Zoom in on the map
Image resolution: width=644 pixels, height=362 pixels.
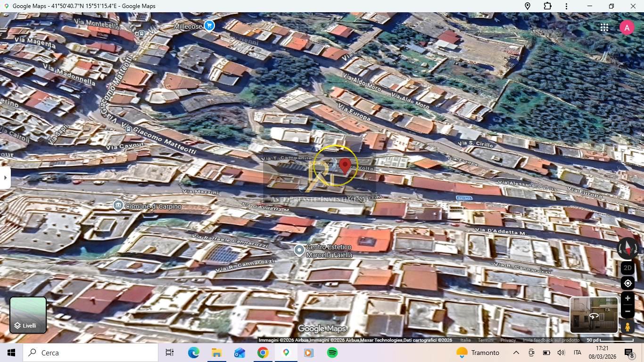[x=627, y=298]
